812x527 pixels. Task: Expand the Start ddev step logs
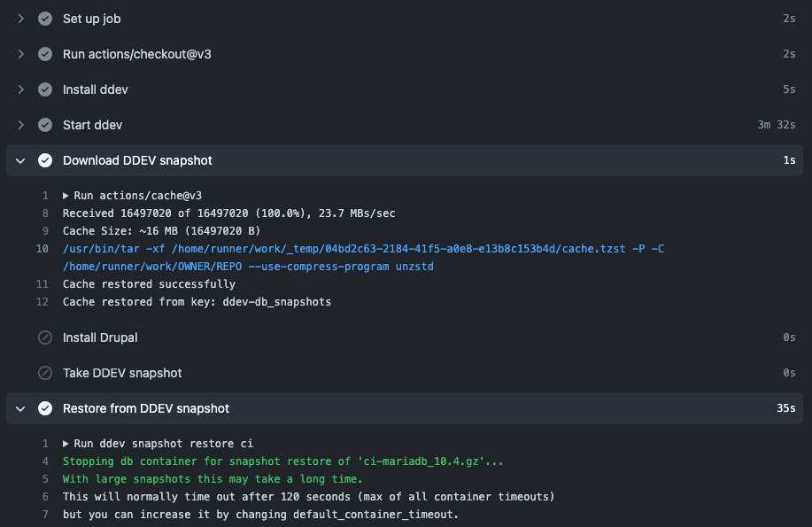(19, 125)
